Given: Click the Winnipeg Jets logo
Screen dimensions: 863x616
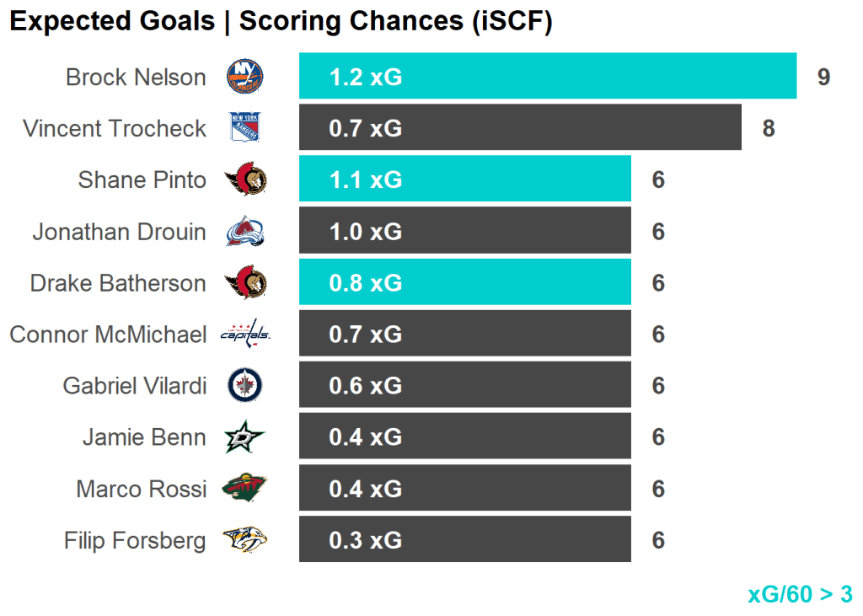Looking at the screenshot, I should point(245,386).
